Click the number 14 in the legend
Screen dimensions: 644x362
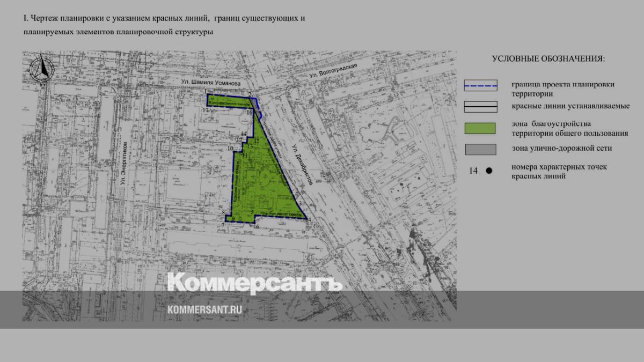[473, 171]
